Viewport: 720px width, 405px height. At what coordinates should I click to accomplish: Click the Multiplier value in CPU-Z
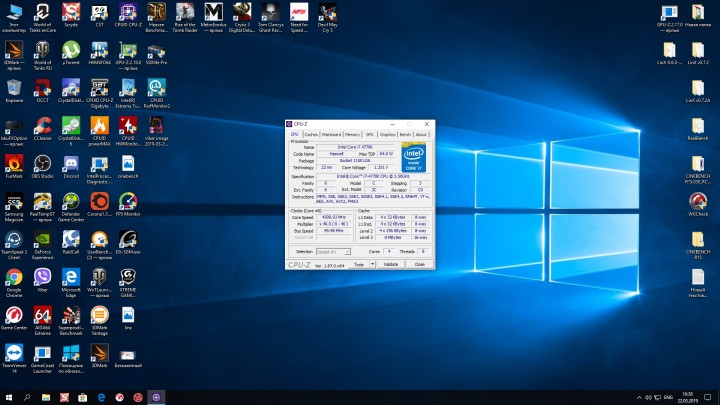click(333, 224)
